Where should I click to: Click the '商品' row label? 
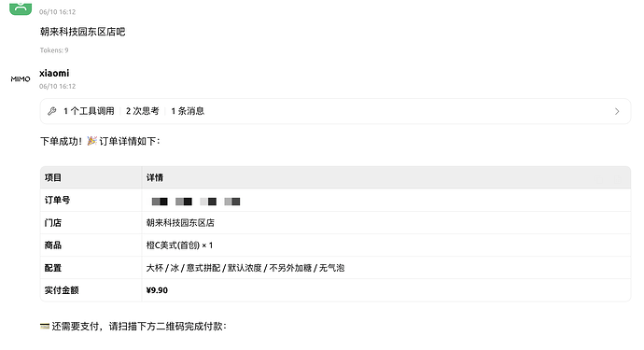[53, 245]
